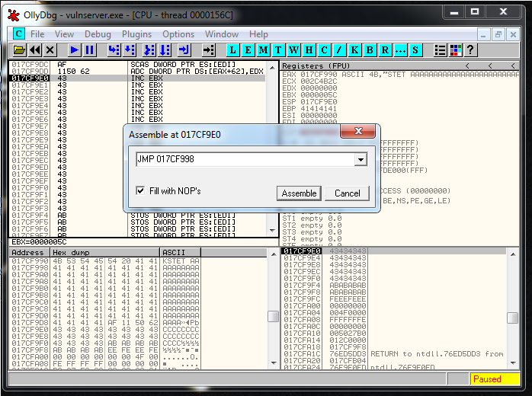Screen dimensions: 532x396
Task: Show Patches with slash button
Action: coord(339,50)
